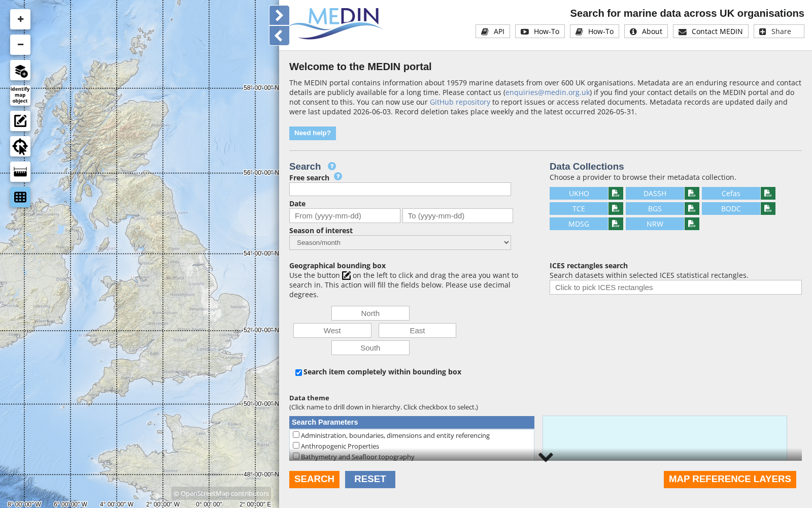Viewport: 812px width, 508px height.
Task: Open MAP REFERENCE LAYERS
Action: click(x=730, y=479)
